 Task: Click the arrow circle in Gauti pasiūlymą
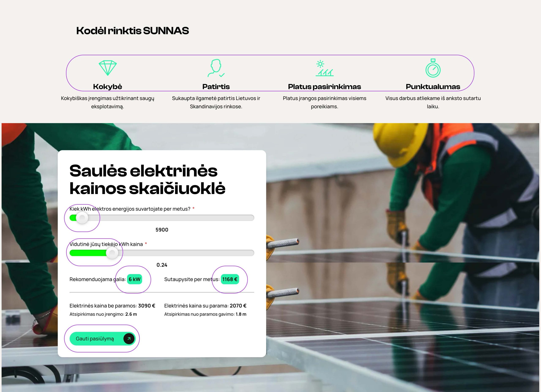(x=129, y=338)
